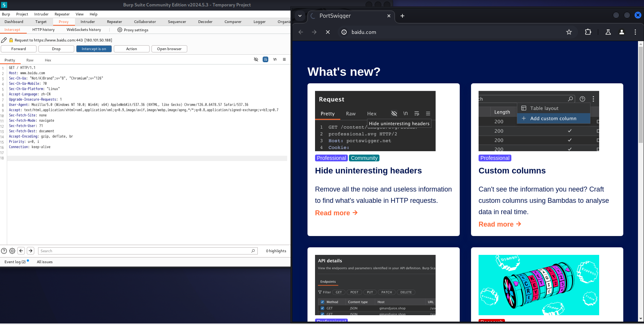The width and height of the screenshot is (644, 325).
Task: Switch to the Collaborator tab
Action: coord(145,22)
